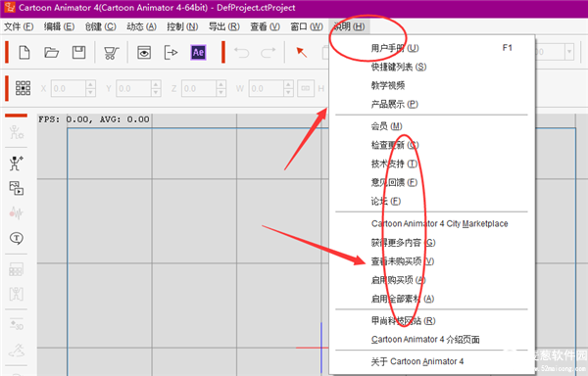Click the Cartoon Animator app logo in title bar
This screenshot has width=588, height=376.
tap(10, 8)
